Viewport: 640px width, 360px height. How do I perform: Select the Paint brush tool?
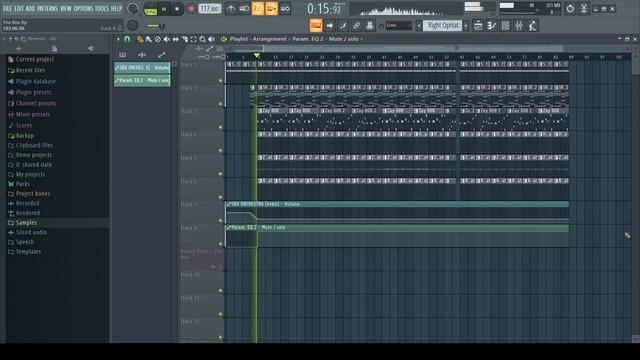[149, 39]
